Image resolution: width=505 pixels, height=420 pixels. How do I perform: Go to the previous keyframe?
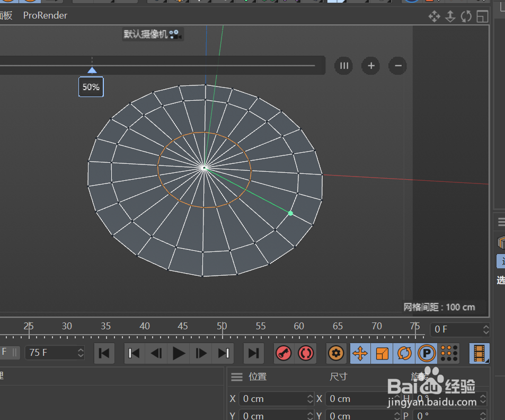point(134,353)
